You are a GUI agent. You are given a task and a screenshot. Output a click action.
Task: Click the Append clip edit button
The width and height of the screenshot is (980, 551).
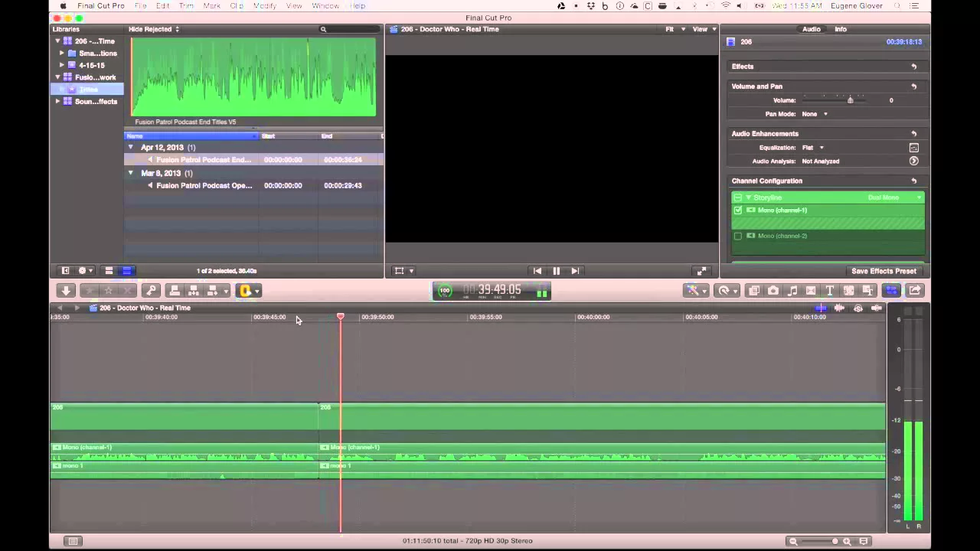click(213, 291)
